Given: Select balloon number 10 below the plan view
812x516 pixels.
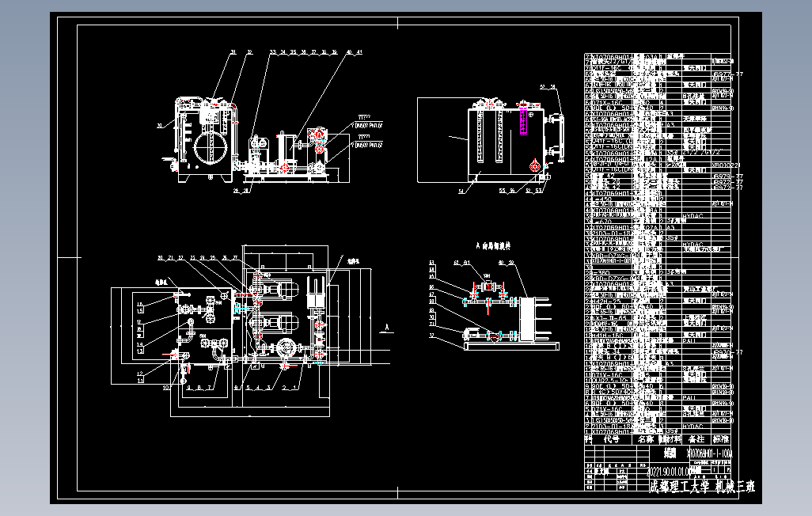Looking at the screenshot, I should 165,388.
